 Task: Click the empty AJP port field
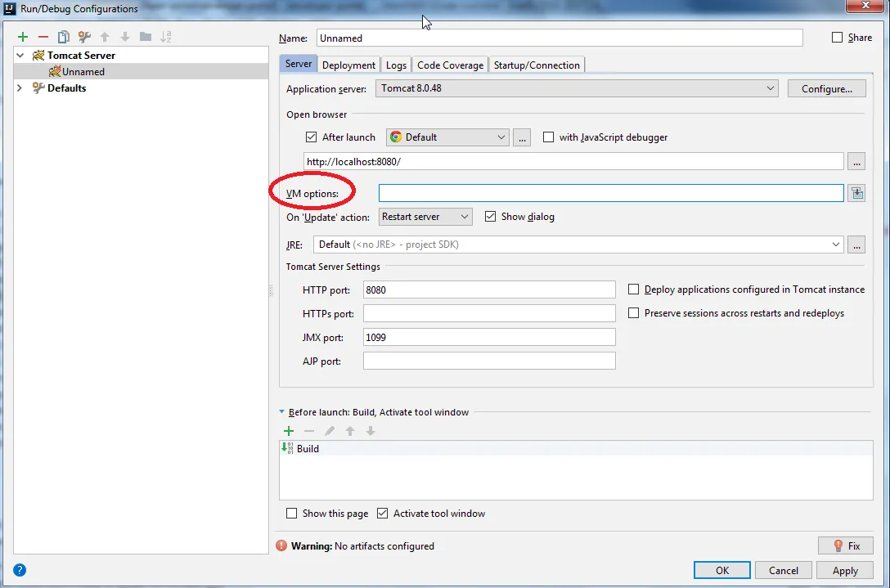pyautogui.click(x=489, y=361)
